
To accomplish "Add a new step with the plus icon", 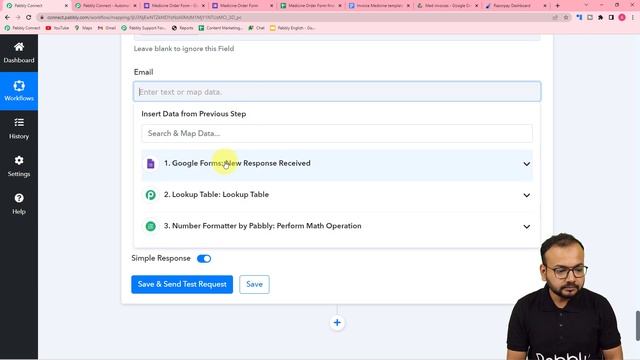I will (x=337, y=323).
